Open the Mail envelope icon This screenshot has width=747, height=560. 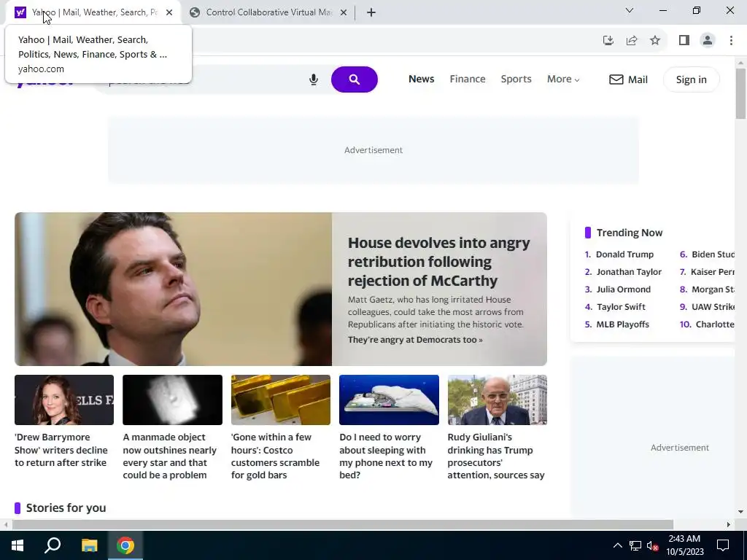[x=616, y=79]
